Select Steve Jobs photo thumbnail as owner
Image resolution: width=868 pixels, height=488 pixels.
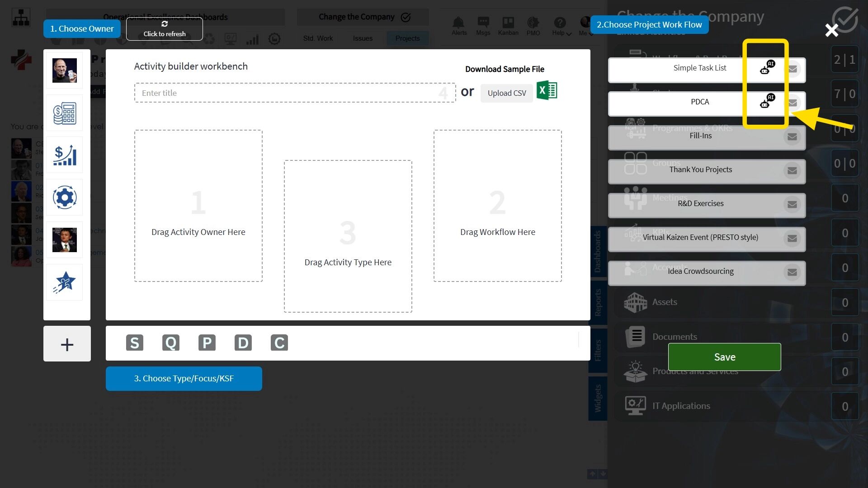coord(64,70)
